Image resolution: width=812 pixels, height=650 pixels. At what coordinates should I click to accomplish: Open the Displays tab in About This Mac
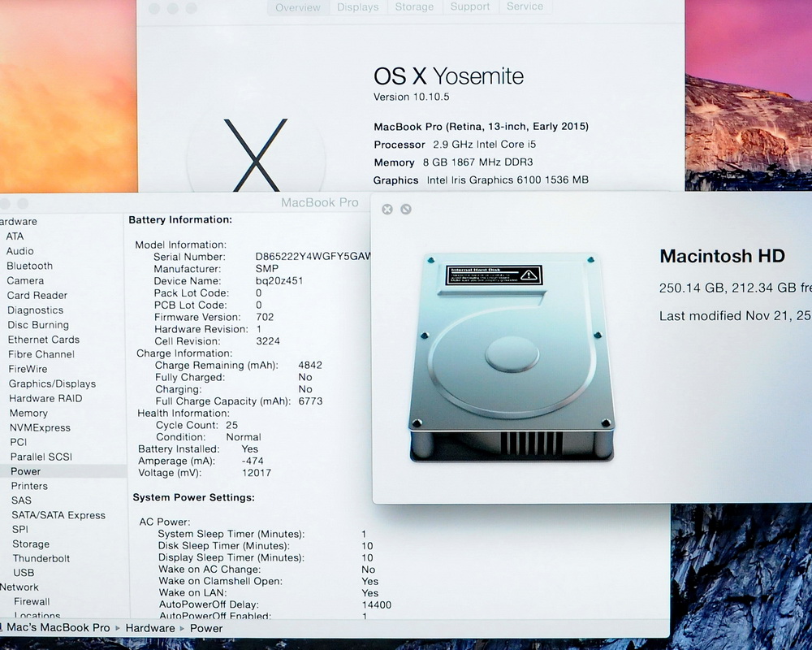click(x=358, y=7)
